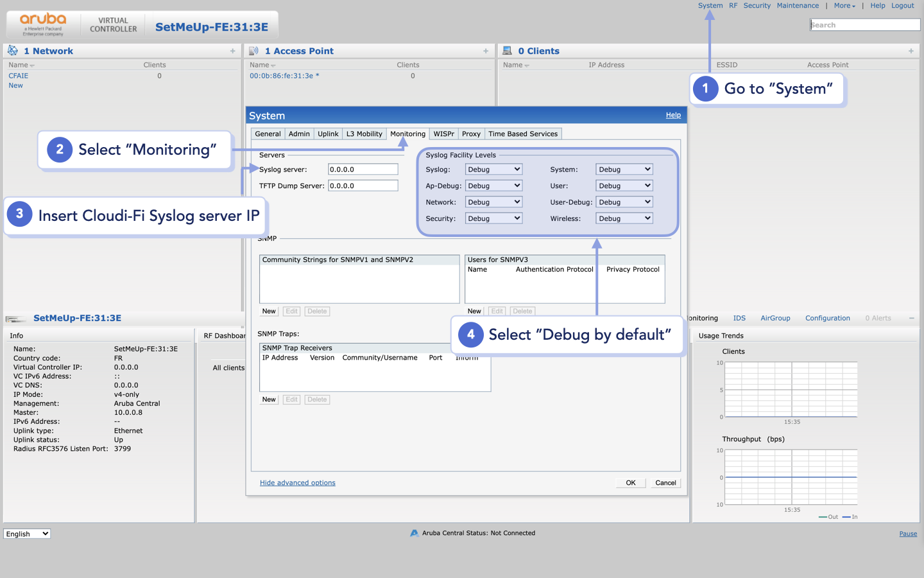Click the Clients monitor icon

click(507, 51)
